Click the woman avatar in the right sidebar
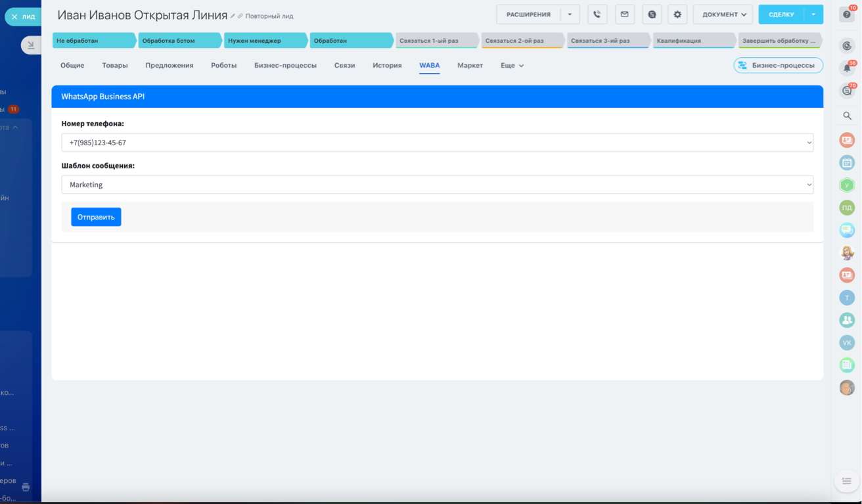Screen dimensions: 862x504 point(847,252)
